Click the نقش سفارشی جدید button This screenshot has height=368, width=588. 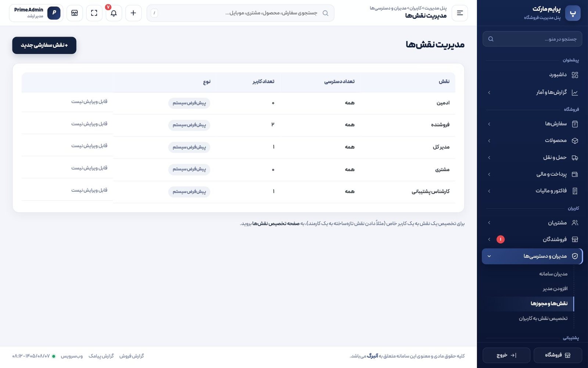pyautogui.click(x=44, y=45)
